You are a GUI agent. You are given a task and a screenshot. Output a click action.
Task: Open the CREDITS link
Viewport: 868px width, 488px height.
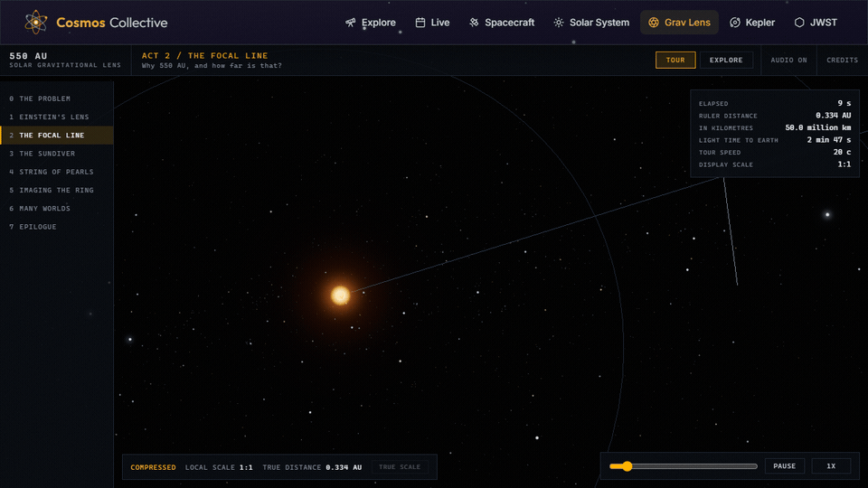click(842, 60)
